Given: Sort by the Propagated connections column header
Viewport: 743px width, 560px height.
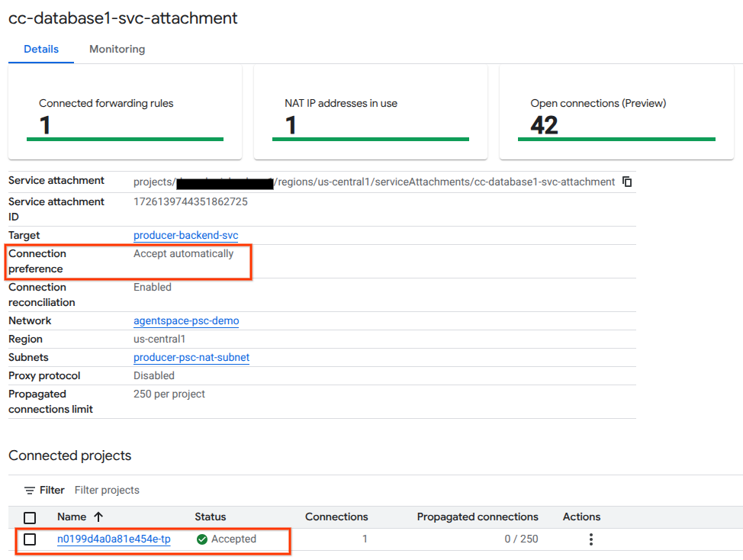Looking at the screenshot, I should tap(478, 517).
